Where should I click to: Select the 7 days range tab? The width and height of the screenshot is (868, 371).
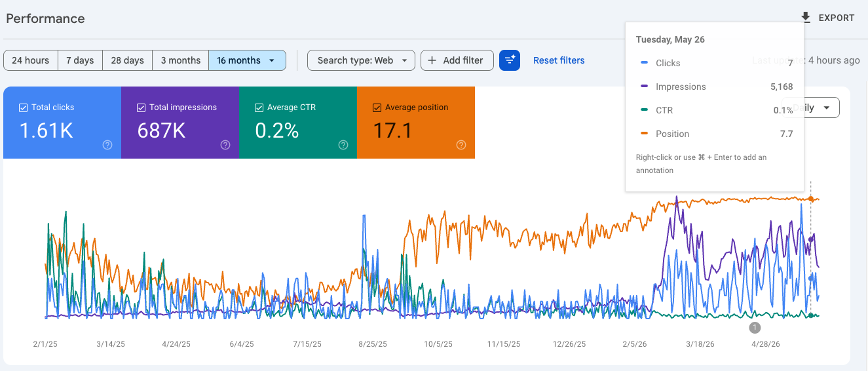click(x=81, y=60)
